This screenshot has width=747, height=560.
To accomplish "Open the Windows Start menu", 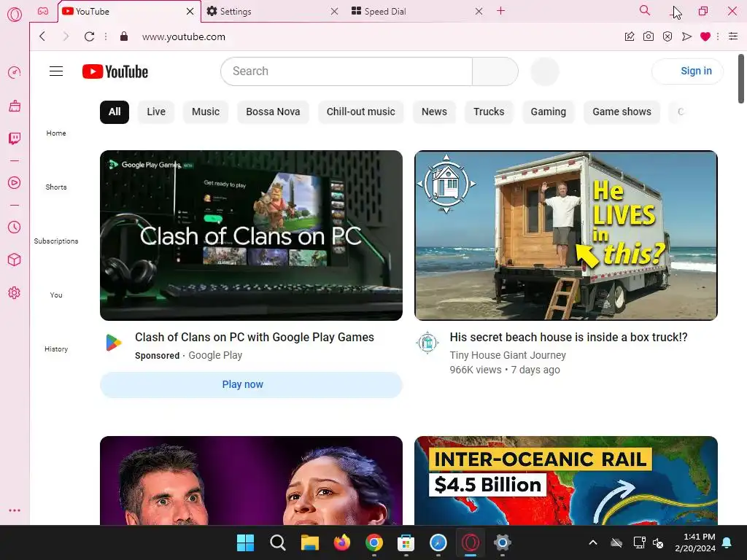I will (245, 542).
